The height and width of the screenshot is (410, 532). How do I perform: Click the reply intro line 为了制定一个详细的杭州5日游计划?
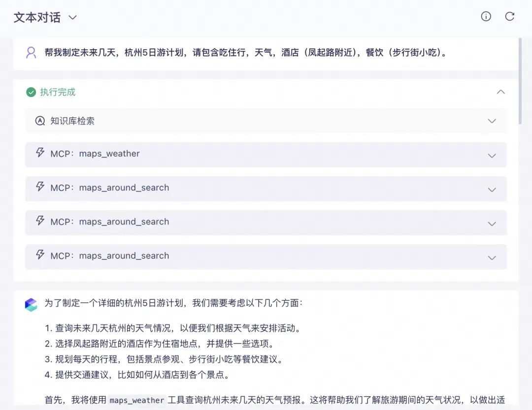click(x=173, y=303)
